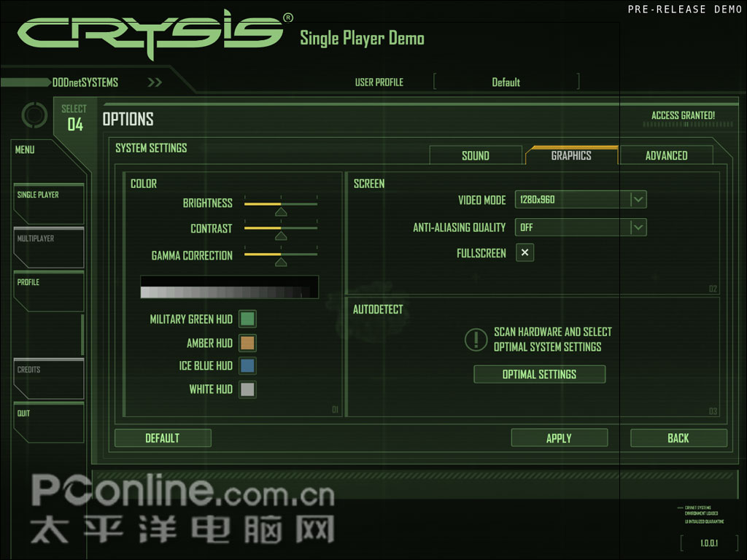Click the circular ring icon beside Select 04
Image resolution: width=747 pixels, height=560 pixels.
point(34,115)
